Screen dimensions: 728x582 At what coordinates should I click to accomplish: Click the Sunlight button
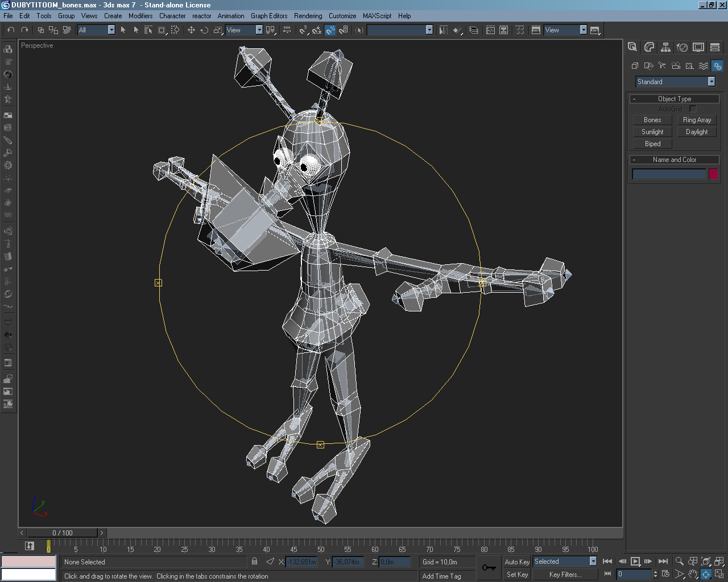pos(652,132)
